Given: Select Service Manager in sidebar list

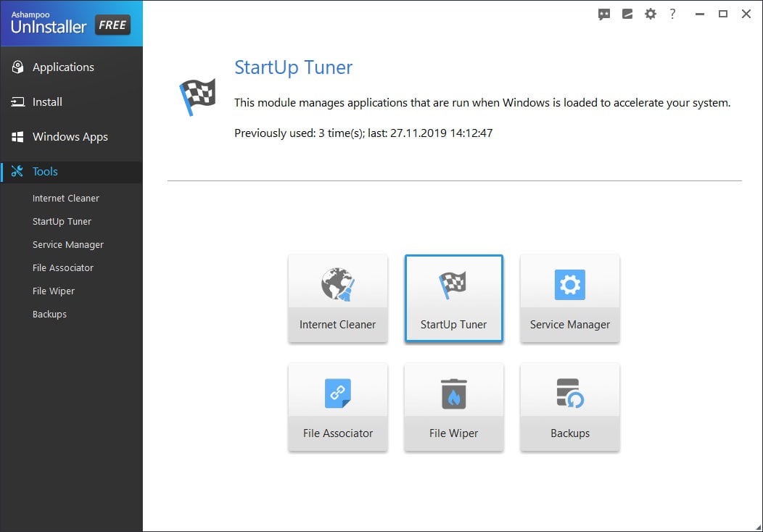Looking at the screenshot, I should click(x=68, y=244).
